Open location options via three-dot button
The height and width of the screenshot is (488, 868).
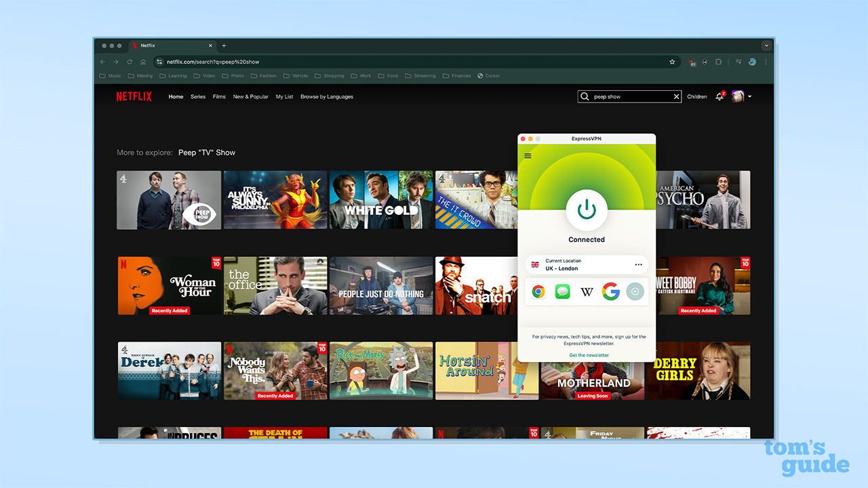[x=638, y=264]
